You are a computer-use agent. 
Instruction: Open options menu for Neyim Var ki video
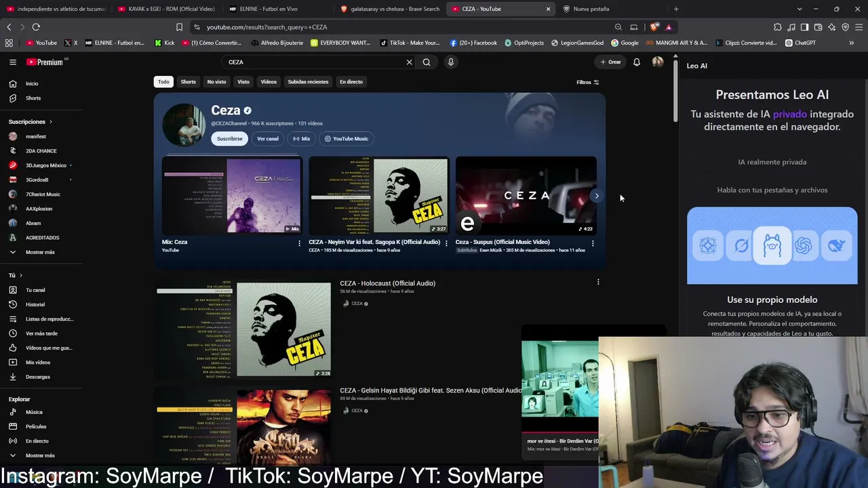(446, 243)
